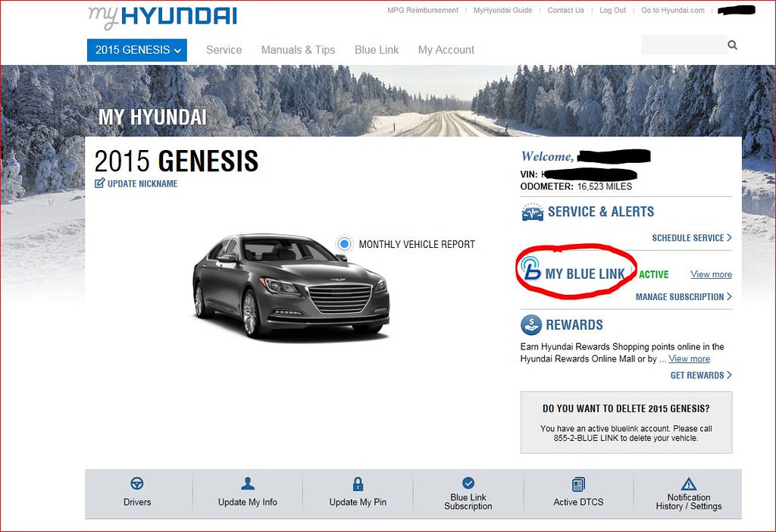Click the 2015 GENESIS page title
Image resolution: width=776 pixels, height=532 pixels.
tap(176, 161)
